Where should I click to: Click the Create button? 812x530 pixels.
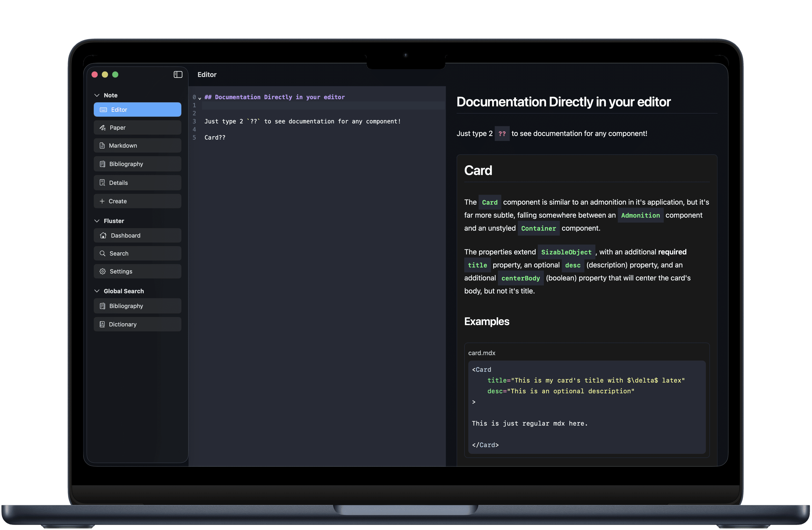click(x=137, y=201)
